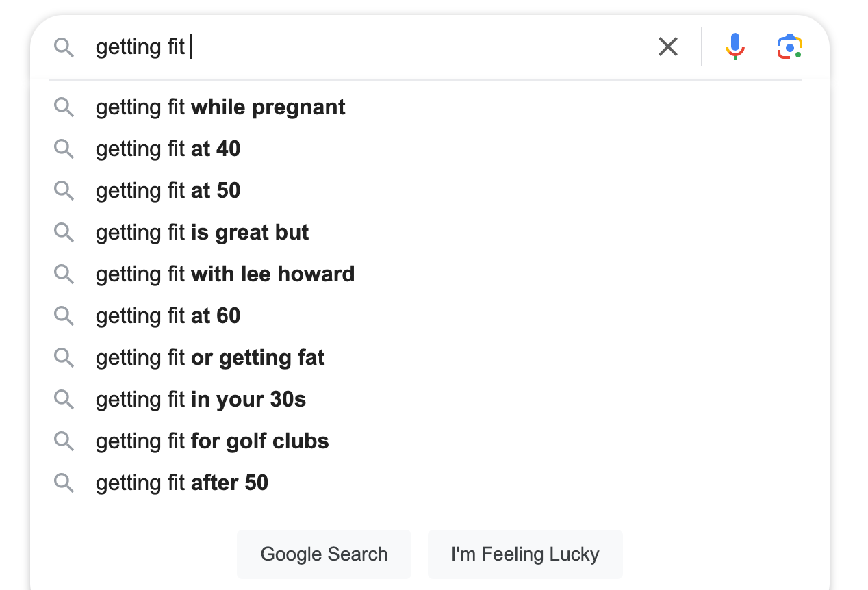Click magnifier icon beside "or getting fat"
This screenshot has width=868, height=590.
pyautogui.click(x=64, y=358)
